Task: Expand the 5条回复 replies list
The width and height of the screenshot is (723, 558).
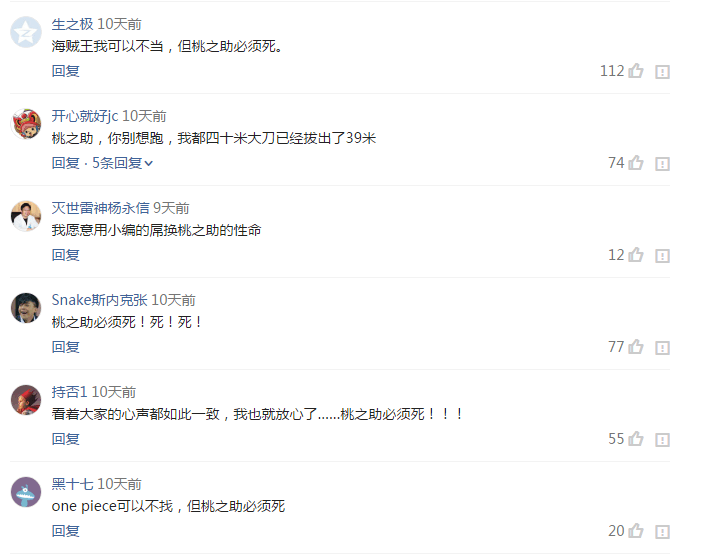Action: (122, 163)
